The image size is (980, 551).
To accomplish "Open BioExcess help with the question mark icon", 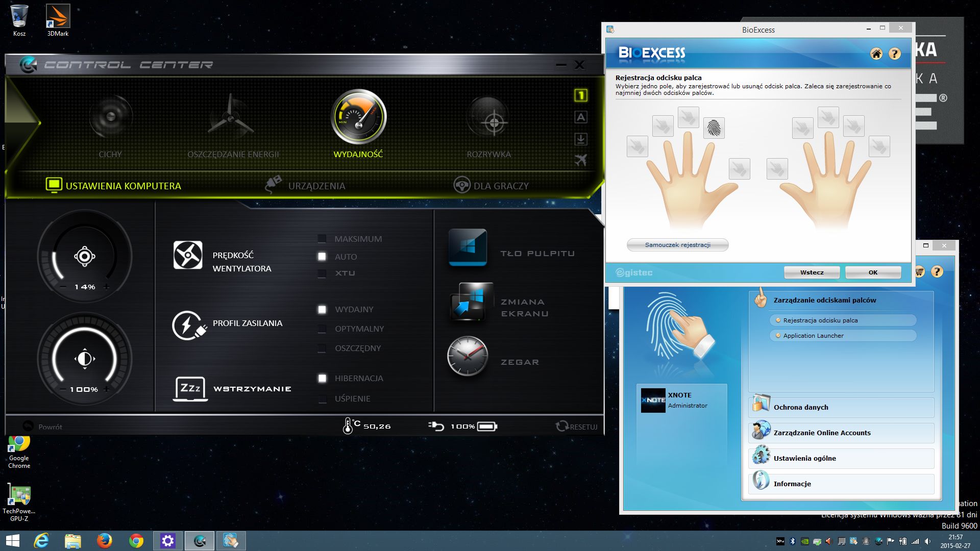I will click(894, 54).
